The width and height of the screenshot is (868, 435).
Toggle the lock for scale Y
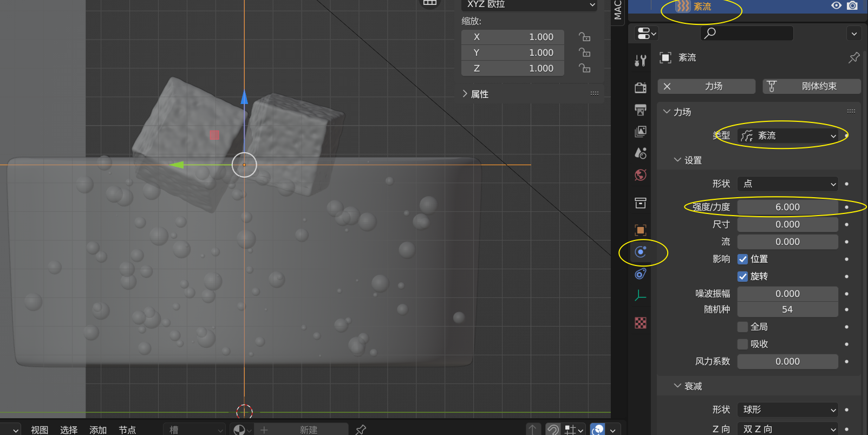[x=584, y=53]
